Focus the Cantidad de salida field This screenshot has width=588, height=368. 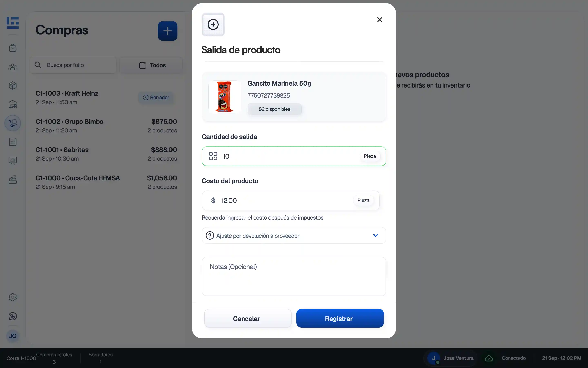pyautogui.click(x=294, y=156)
